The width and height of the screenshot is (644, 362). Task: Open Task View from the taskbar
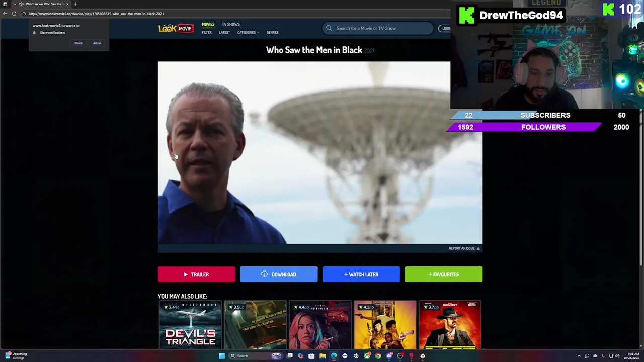coord(290,356)
